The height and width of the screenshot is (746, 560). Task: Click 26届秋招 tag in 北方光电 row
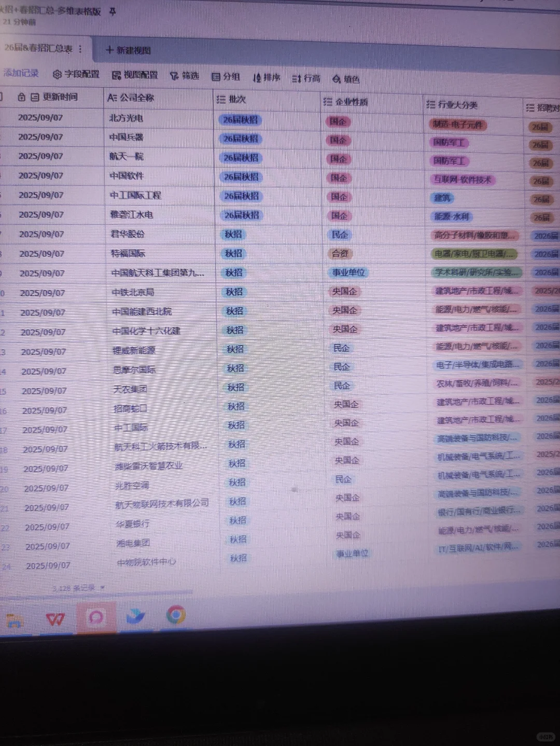coord(240,120)
